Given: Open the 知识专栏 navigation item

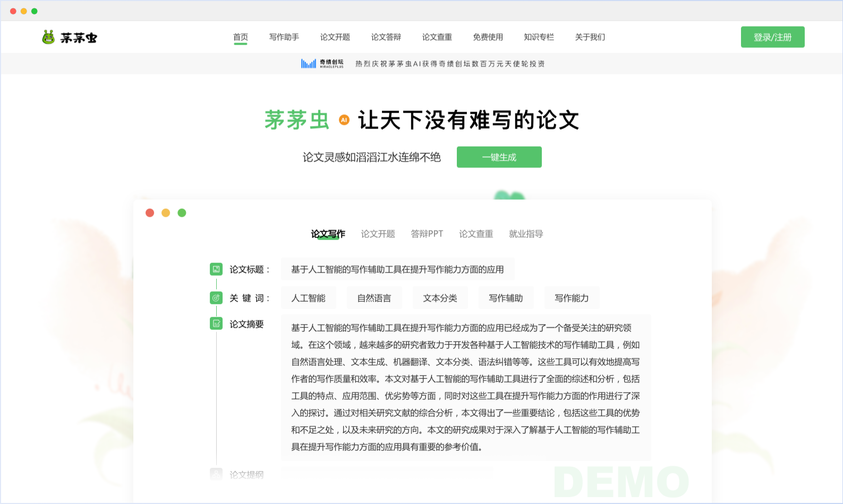Looking at the screenshot, I should 539,37.
